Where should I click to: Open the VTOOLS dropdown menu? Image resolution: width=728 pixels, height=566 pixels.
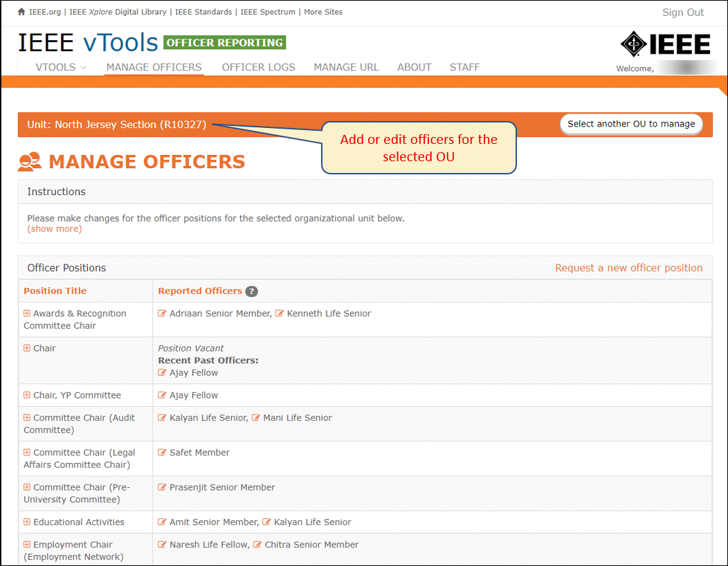point(61,67)
